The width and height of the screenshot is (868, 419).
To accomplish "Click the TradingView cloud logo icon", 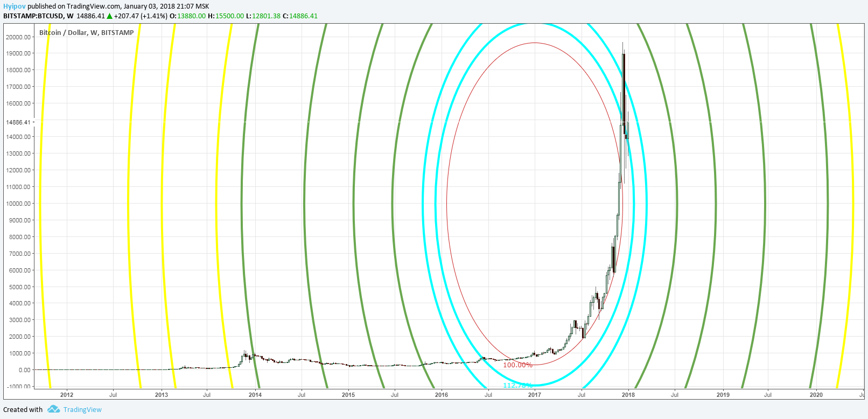I will click(53, 409).
